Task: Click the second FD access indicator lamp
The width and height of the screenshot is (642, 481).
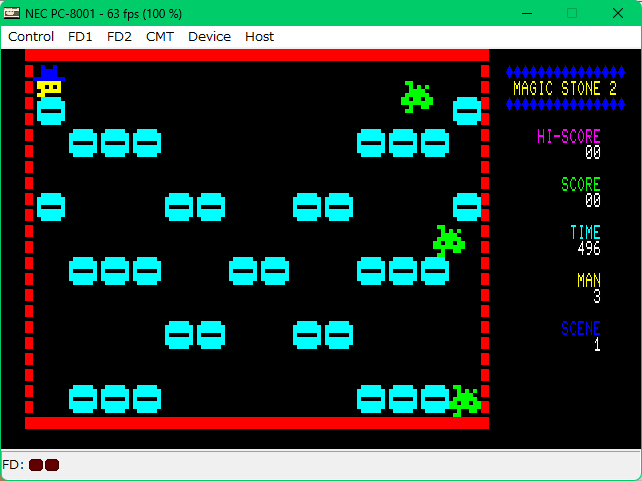Action: pos(52,465)
